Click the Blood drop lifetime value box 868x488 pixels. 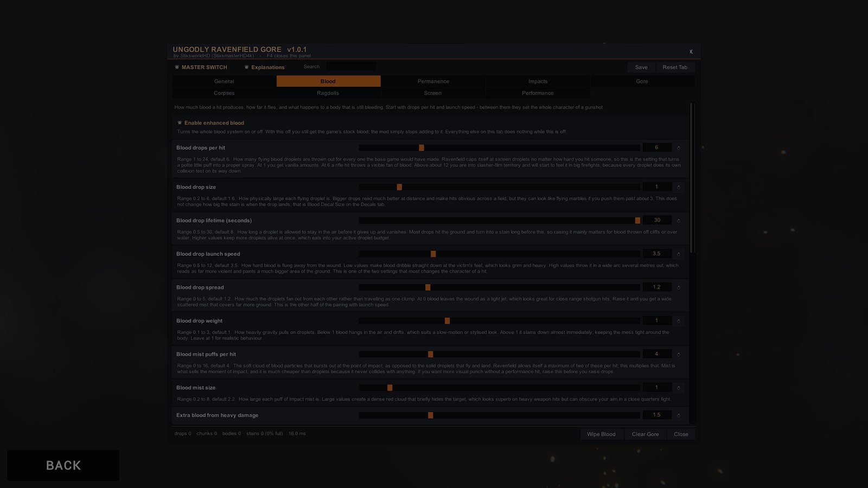coord(657,220)
